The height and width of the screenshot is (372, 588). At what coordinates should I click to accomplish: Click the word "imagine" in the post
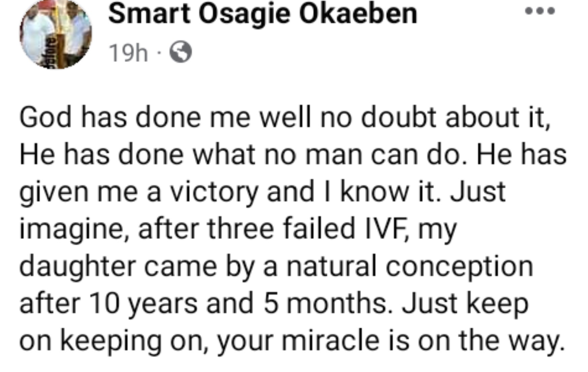[x=73, y=229]
